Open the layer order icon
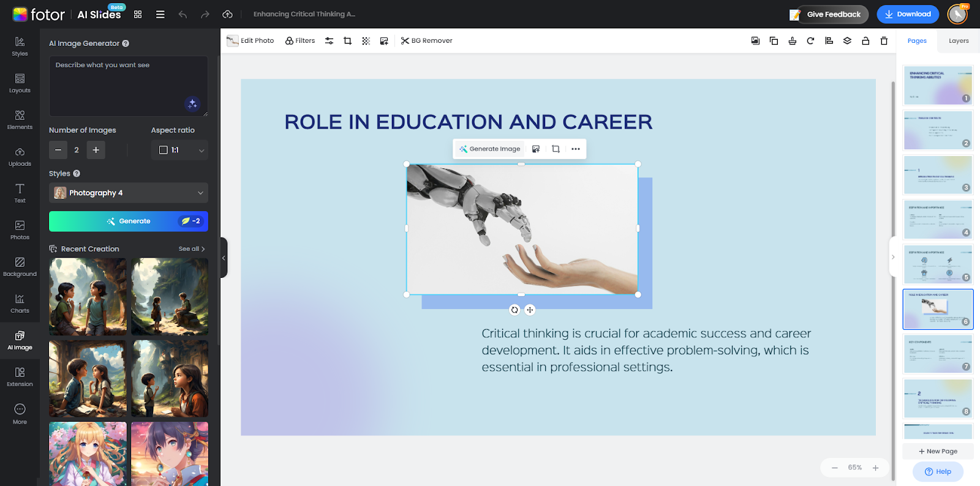Image resolution: width=980 pixels, height=486 pixels. point(847,41)
